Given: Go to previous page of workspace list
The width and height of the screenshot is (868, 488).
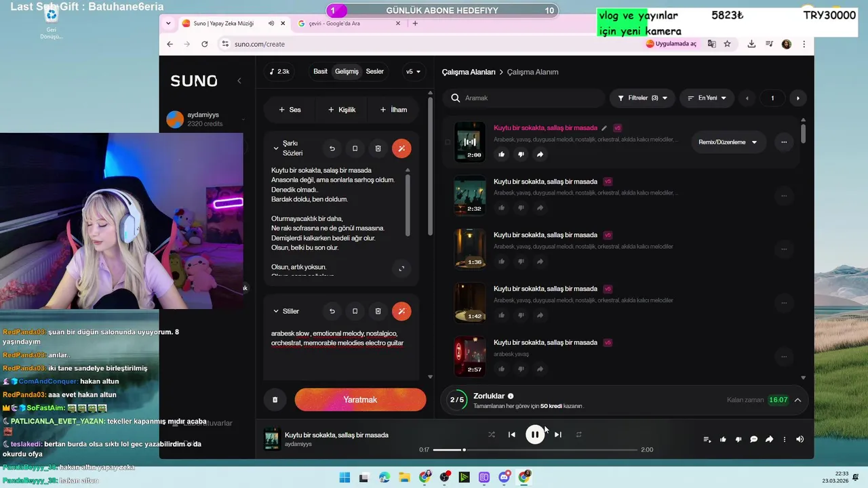Looking at the screenshot, I should 747,98.
